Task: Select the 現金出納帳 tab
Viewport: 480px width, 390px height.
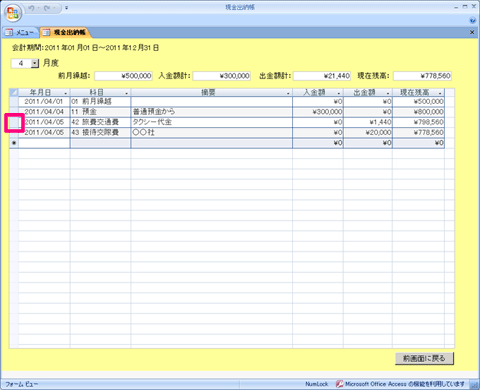Action: (x=65, y=32)
